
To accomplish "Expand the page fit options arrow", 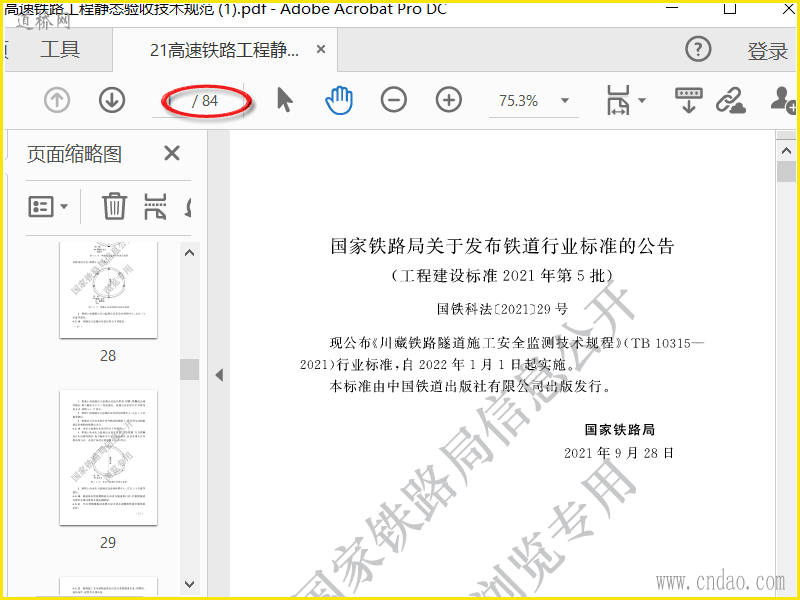I will (642, 100).
